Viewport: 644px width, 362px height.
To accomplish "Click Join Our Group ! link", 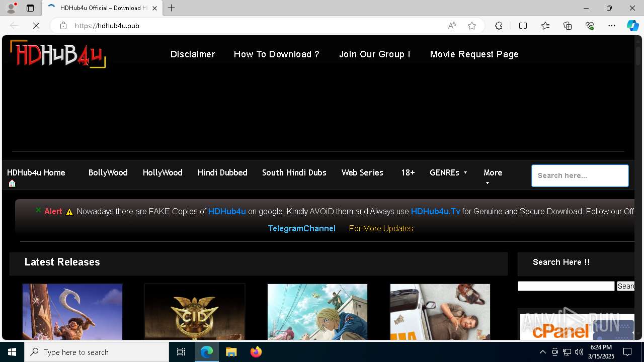I will pos(375,54).
